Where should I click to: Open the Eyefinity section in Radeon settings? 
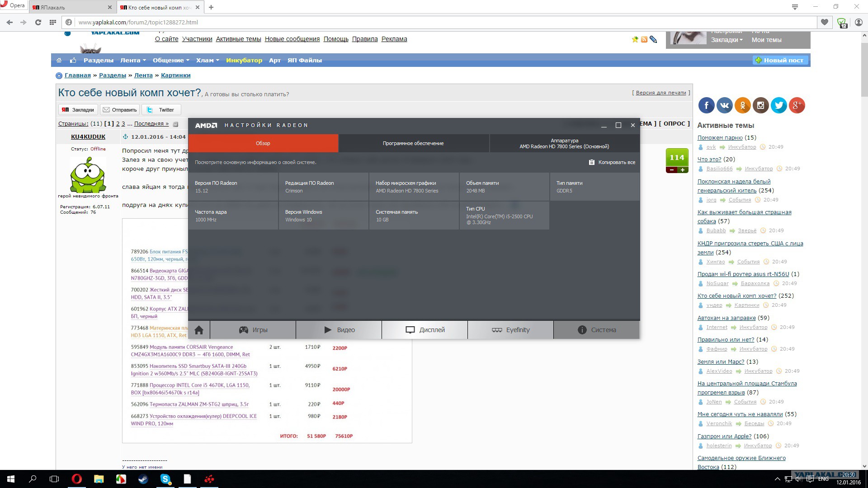[x=511, y=330]
